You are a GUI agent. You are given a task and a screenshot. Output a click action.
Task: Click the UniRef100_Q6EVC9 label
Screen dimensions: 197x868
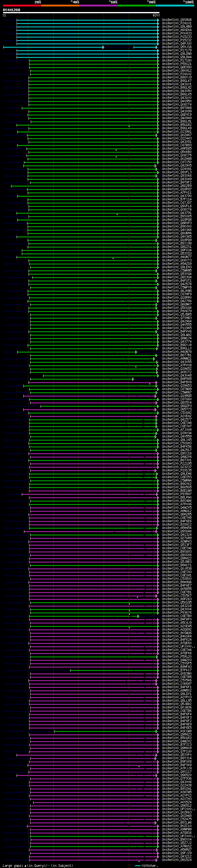click(177, 115)
